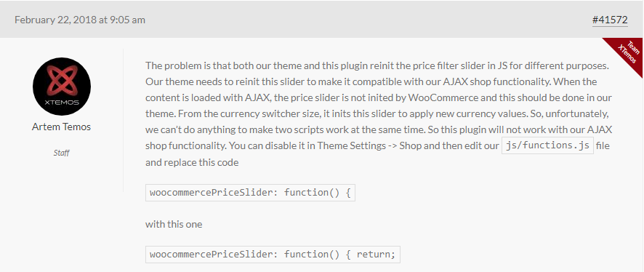Viewport: 644px width, 272px height.
Task: Click the February 22, 2018 timestamp
Action: pos(80,20)
